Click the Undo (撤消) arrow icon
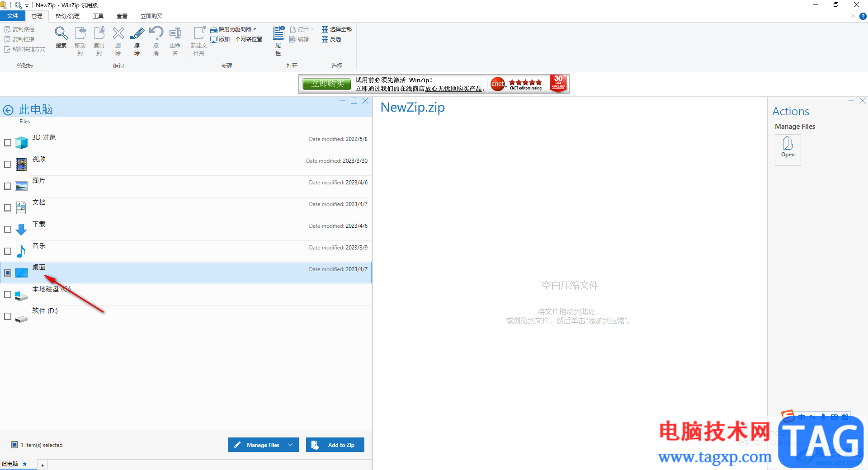Image resolution: width=868 pixels, height=470 pixels. [156, 33]
